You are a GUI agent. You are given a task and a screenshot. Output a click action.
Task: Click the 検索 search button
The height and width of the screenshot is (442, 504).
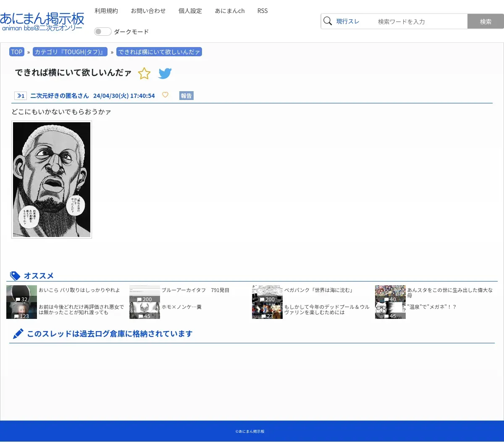tap(486, 21)
